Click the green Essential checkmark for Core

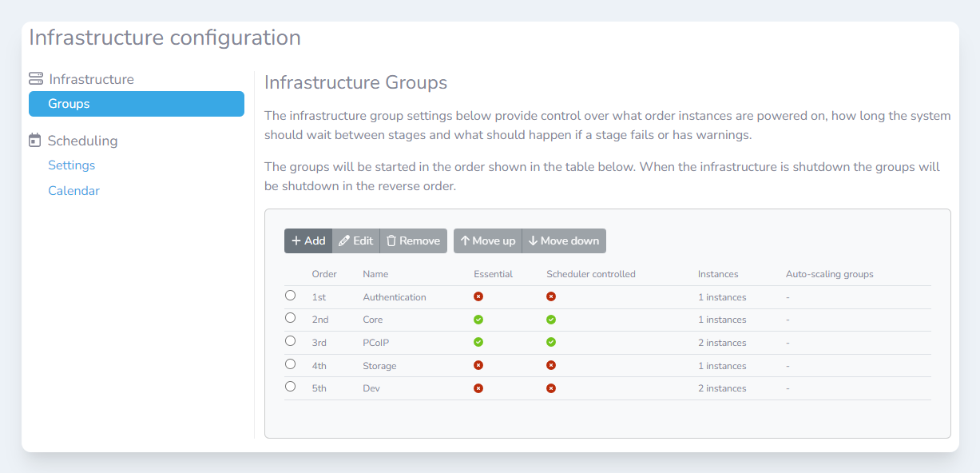click(x=478, y=320)
